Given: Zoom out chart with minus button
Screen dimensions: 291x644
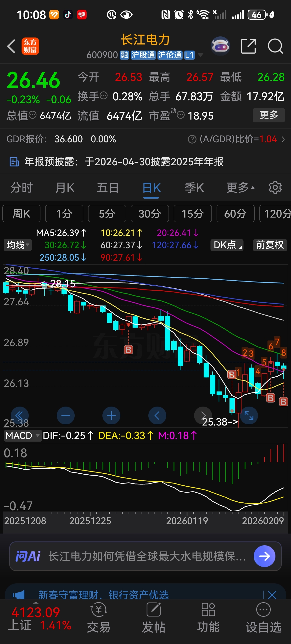Looking at the screenshot, I should [x=65, y=415].
